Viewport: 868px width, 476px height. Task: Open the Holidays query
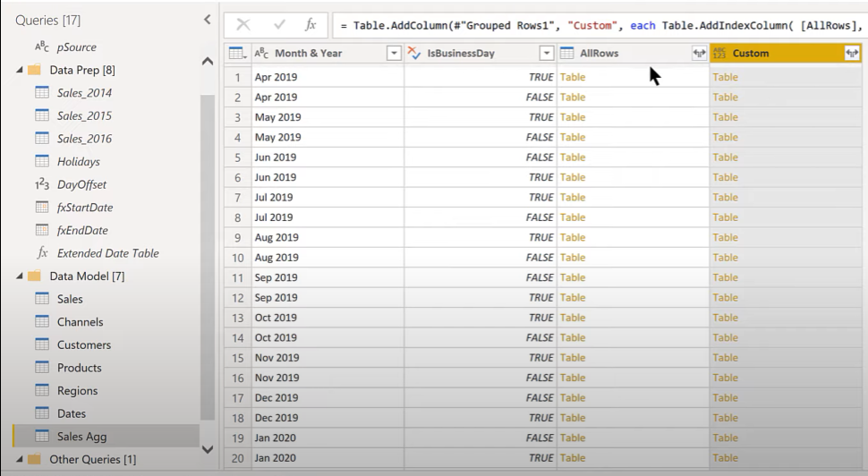tap(78, 162)
